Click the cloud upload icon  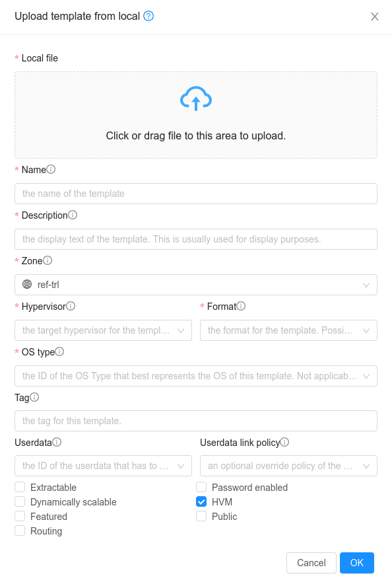click(195, 98)
